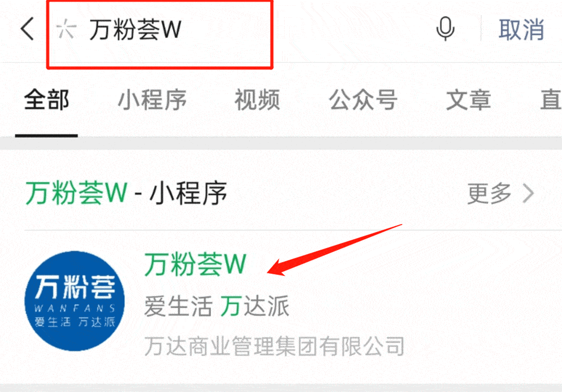The image size is (562, 392).
Task: Switch to the 视频 tab
Action: click(258, 100)
